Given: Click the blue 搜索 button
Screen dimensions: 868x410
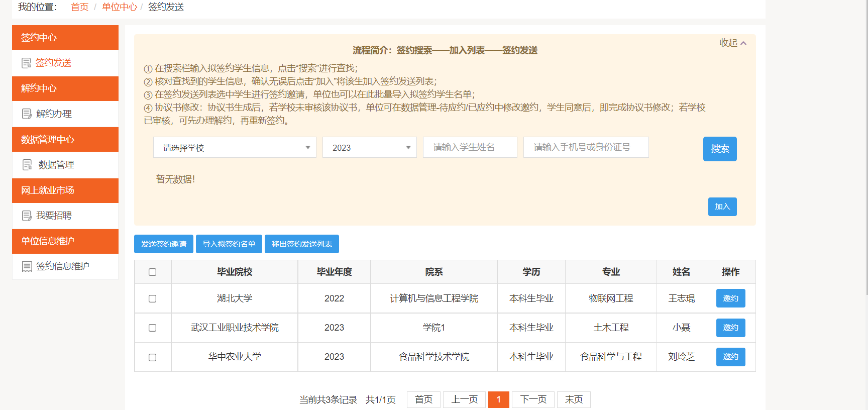Looking at the screenshot, I should pyautogui.click(x=719, y=149).
